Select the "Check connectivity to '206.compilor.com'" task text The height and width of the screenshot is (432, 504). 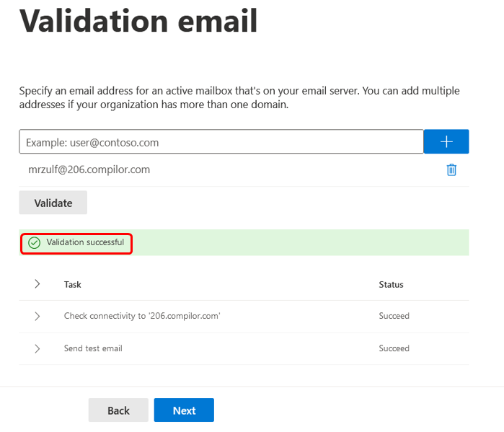(x=142, y=316)
